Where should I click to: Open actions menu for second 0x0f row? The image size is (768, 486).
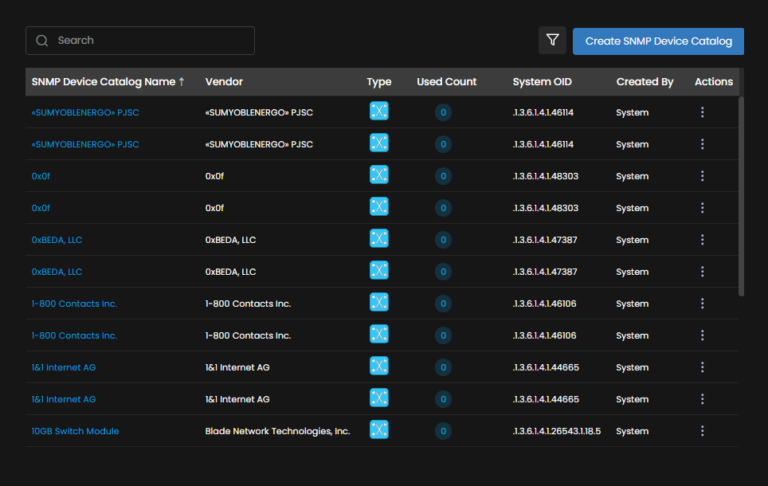pos(702,208)
